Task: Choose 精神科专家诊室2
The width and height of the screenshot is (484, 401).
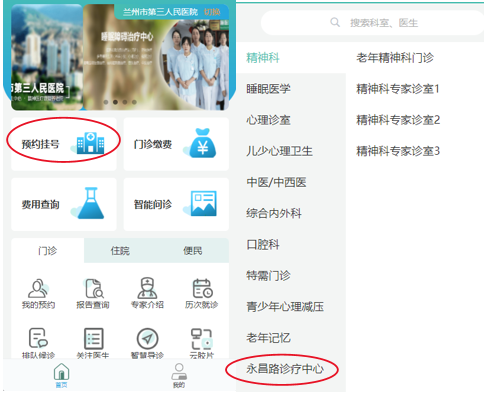Action: tap(398, 120)
